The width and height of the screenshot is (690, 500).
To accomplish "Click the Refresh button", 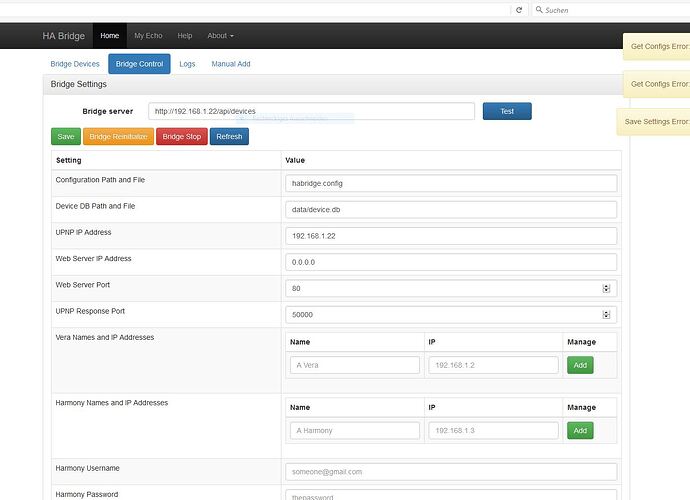I will click(229, 136).
